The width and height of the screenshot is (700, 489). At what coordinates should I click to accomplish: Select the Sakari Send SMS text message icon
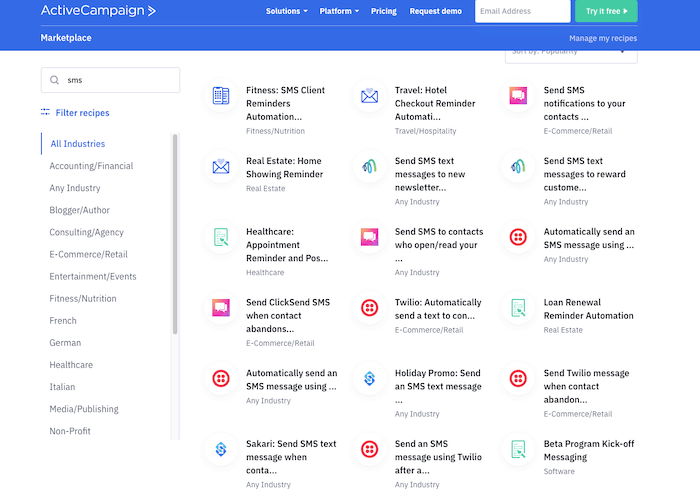221,449
